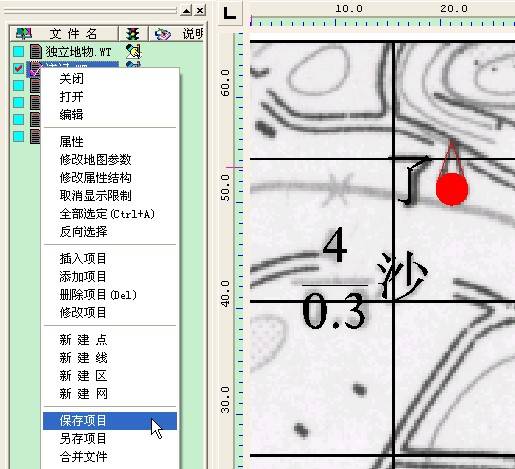The height and width of the screenshot is (469, 515).
Task: Toggle the checkbox next to 独立地物.WT
Action: pos(19,51)
